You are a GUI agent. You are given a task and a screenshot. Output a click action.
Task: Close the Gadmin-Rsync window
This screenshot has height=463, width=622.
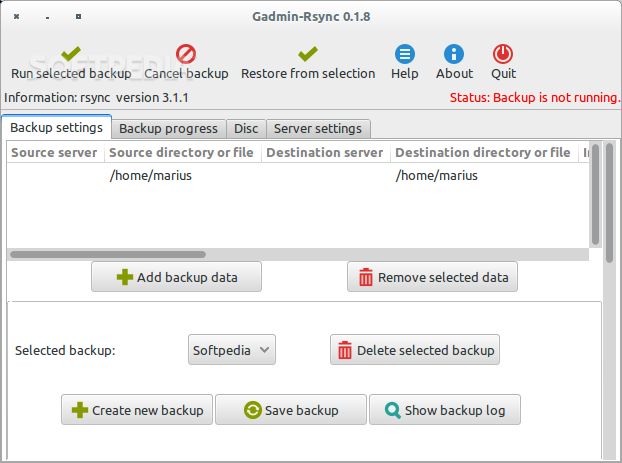[16, 17]
